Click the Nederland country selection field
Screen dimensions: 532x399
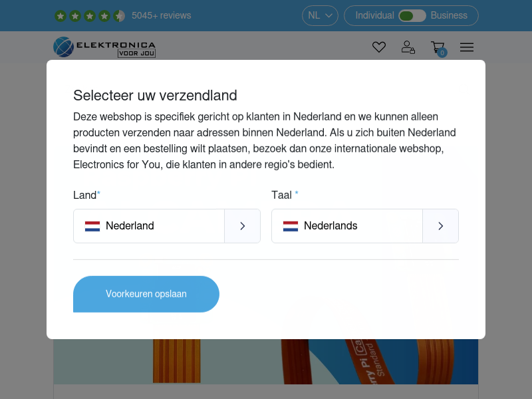click(167, 226)
